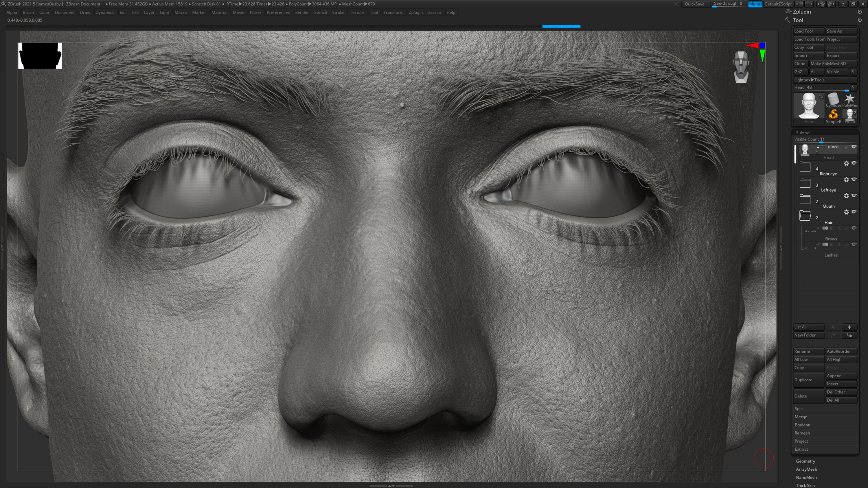Screen dimensions: 868x488
Task: Expand the Mouth folder
Action: (x=805, y=199)
